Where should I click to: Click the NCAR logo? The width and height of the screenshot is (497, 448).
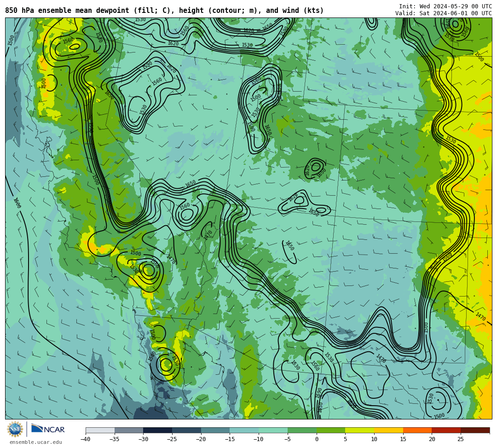(48, 429)
